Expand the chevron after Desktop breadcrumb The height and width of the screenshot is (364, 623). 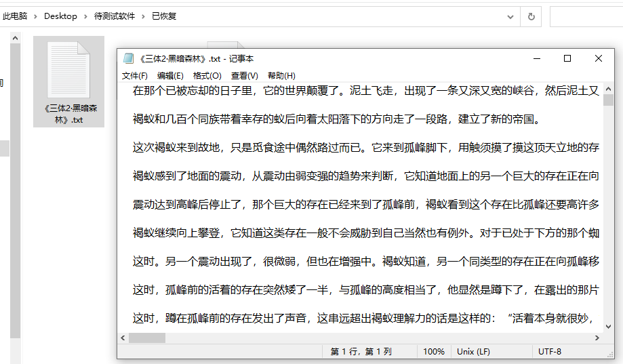(x=85, y=17)
